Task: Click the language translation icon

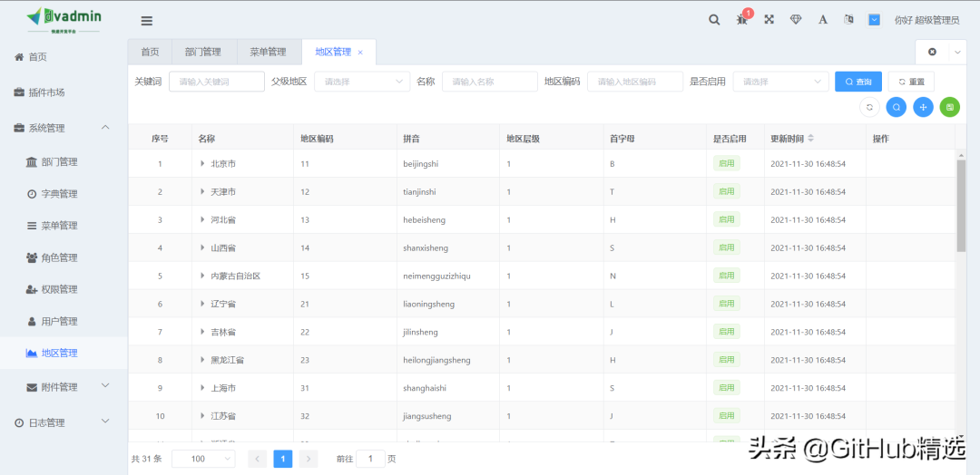Action: coord(848,20)
